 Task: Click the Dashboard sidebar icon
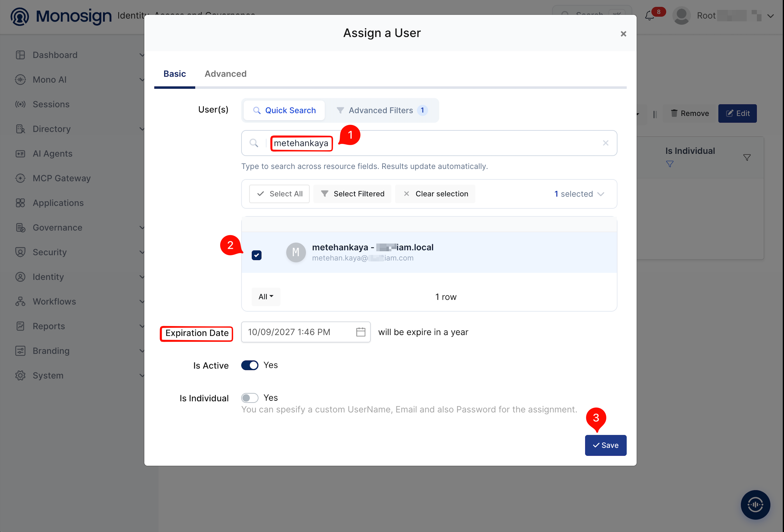20,55
